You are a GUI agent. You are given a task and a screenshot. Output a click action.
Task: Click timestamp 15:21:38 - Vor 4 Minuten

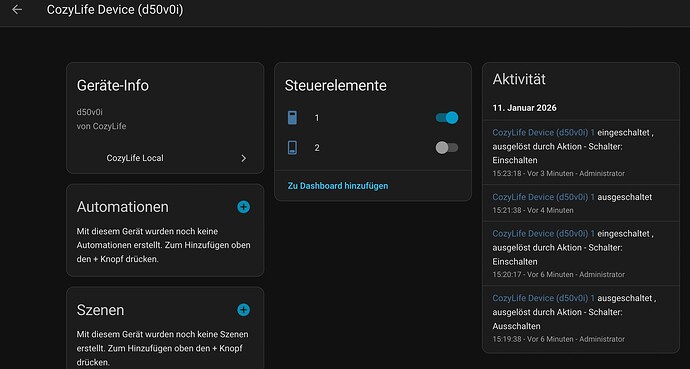533,210
